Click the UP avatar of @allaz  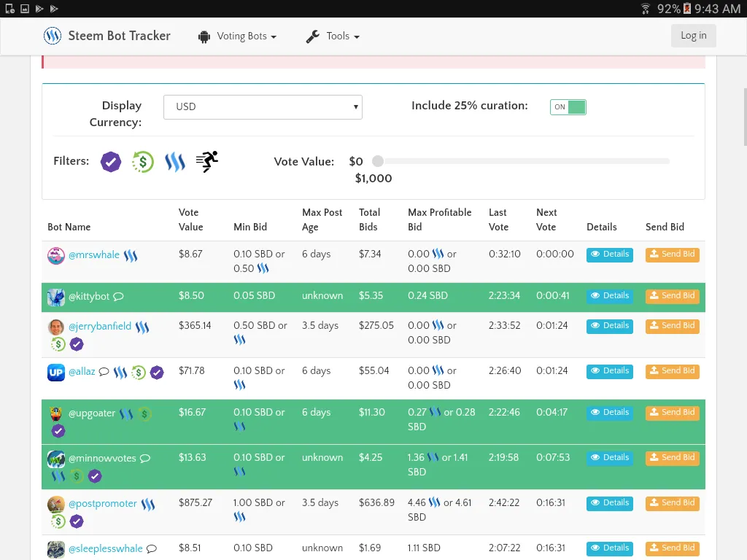click(56, 373)
